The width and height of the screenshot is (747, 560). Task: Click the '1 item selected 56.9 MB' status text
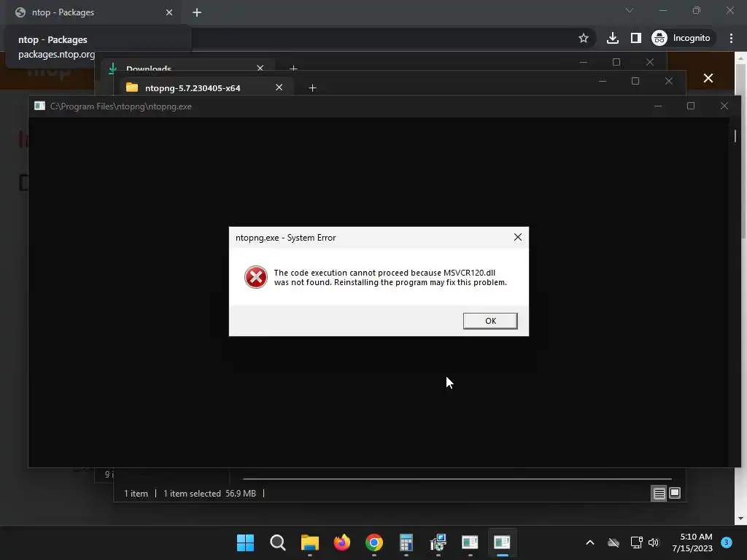point(209,494)
